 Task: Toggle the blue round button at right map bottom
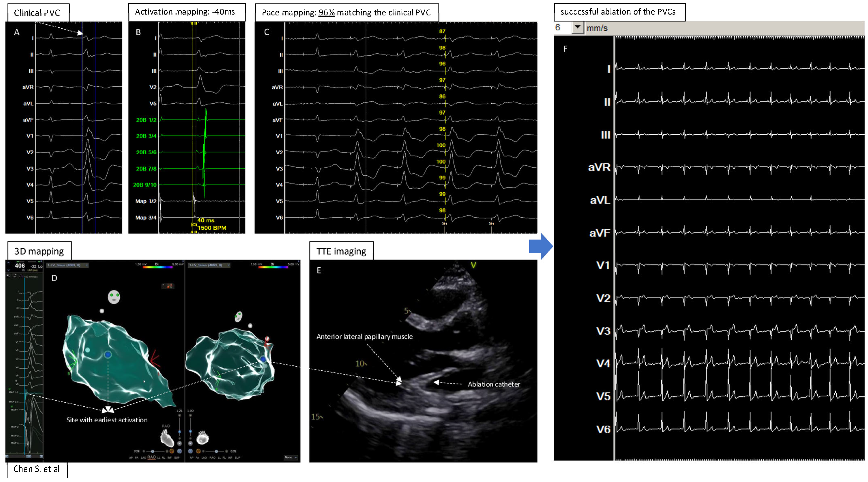(x=190, y=451)
